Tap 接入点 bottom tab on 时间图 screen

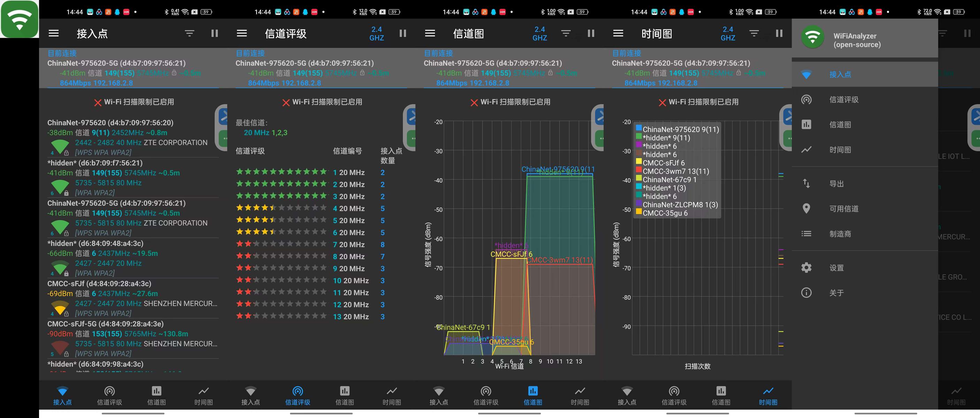click(627, 396)
